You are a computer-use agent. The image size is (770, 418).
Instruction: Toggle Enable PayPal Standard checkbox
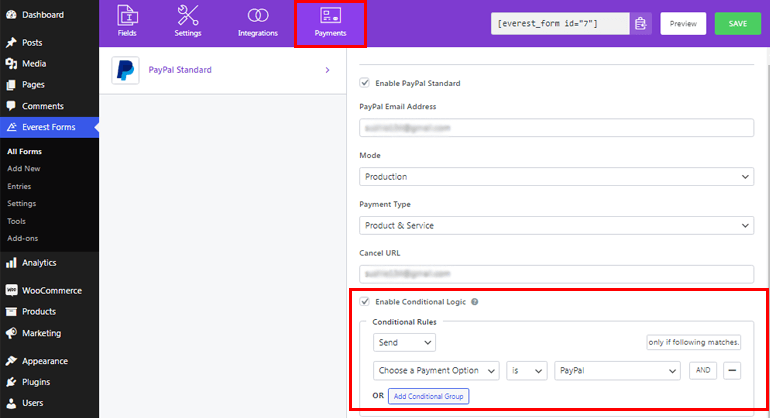tap(364, 83)
